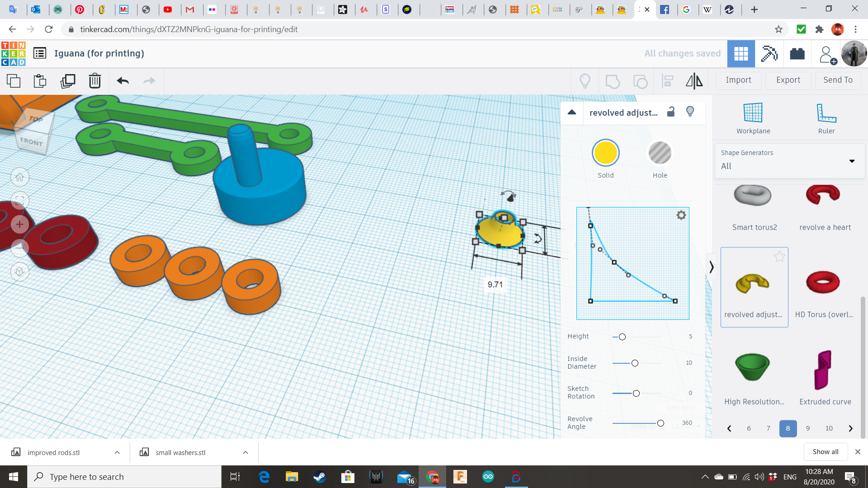Open the Blocks mode pickaxe icon
868x488 pixels.
click(x=769, y=54)
